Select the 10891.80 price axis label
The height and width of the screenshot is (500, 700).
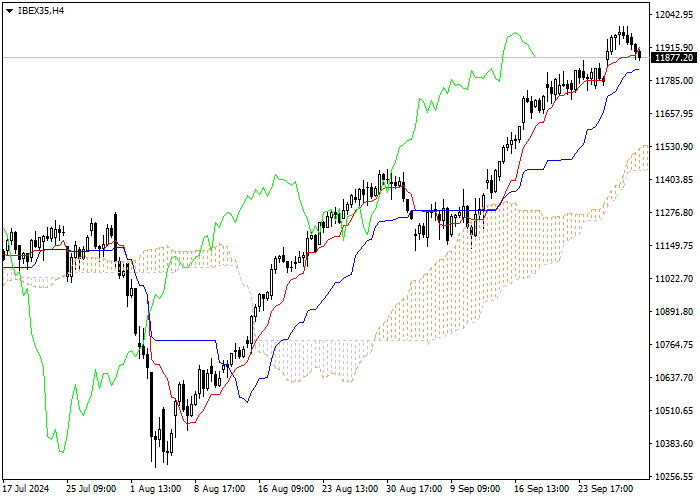coord(674,312)
